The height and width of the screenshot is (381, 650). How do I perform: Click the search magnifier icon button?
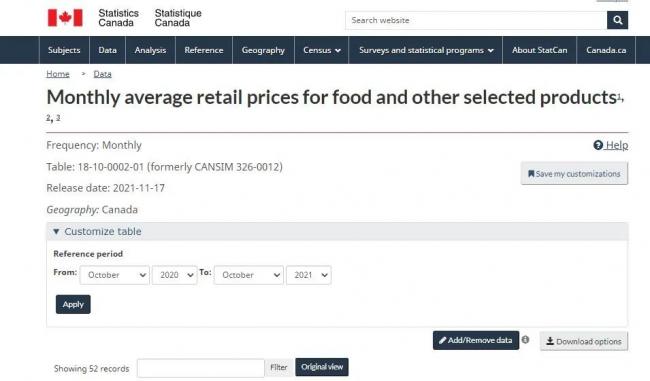(617, 20)
